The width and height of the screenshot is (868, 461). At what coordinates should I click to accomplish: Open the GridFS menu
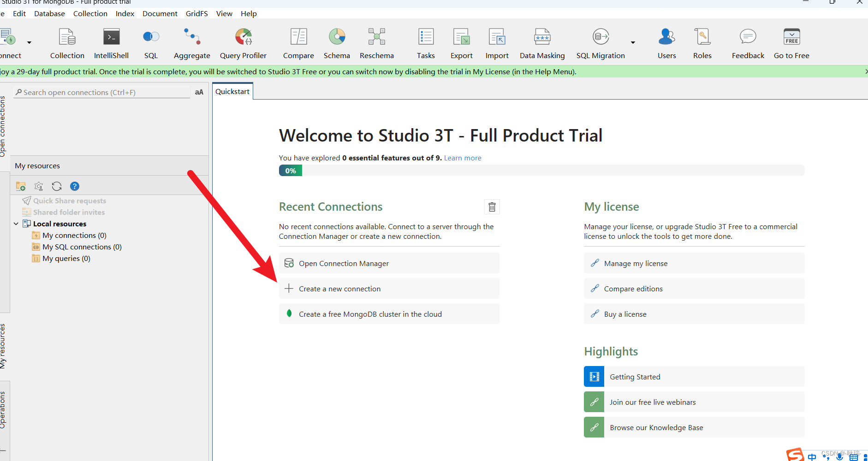(x=197, y=13)
